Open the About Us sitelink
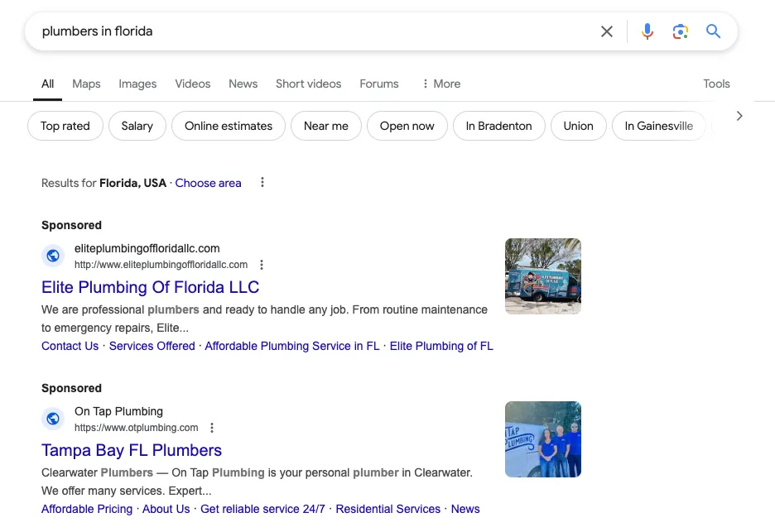This screenshot has width=775, height=532. [x=166, y=510]
